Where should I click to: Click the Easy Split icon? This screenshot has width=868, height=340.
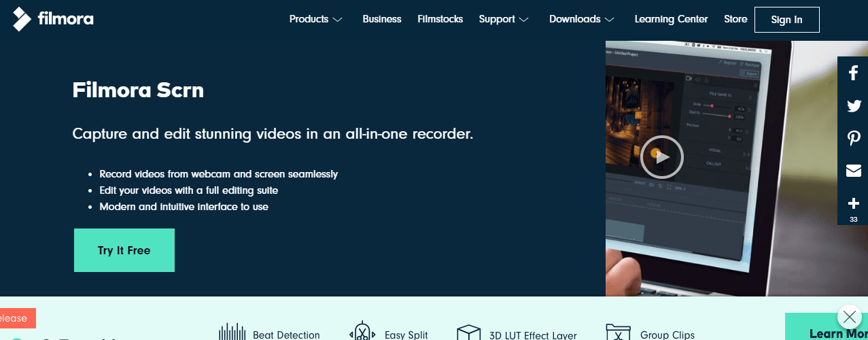click(362, 331)
